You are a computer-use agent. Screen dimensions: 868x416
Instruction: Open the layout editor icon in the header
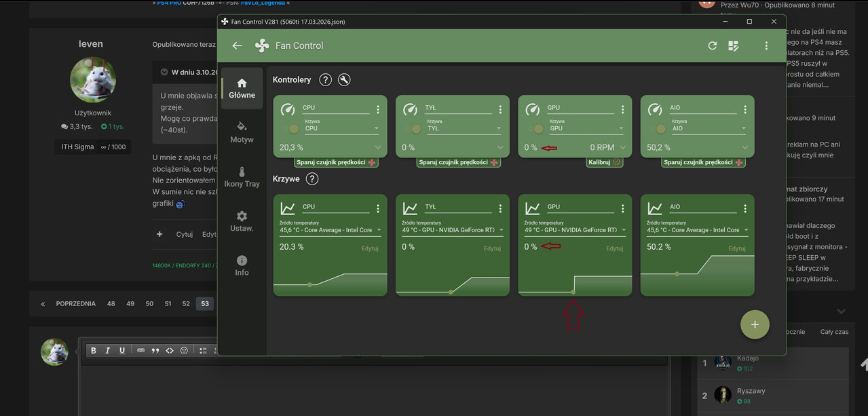point(734,45)
